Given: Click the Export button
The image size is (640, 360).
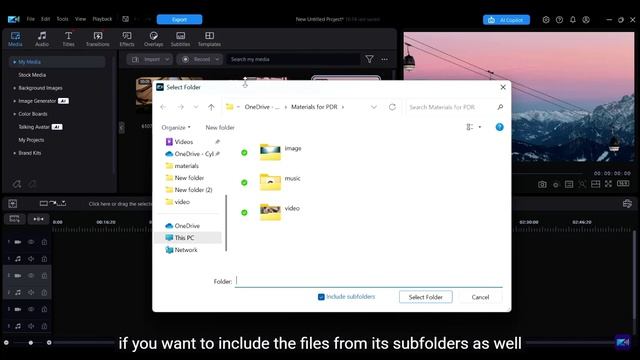Looking at the screenshot, I should click(179, 20).
